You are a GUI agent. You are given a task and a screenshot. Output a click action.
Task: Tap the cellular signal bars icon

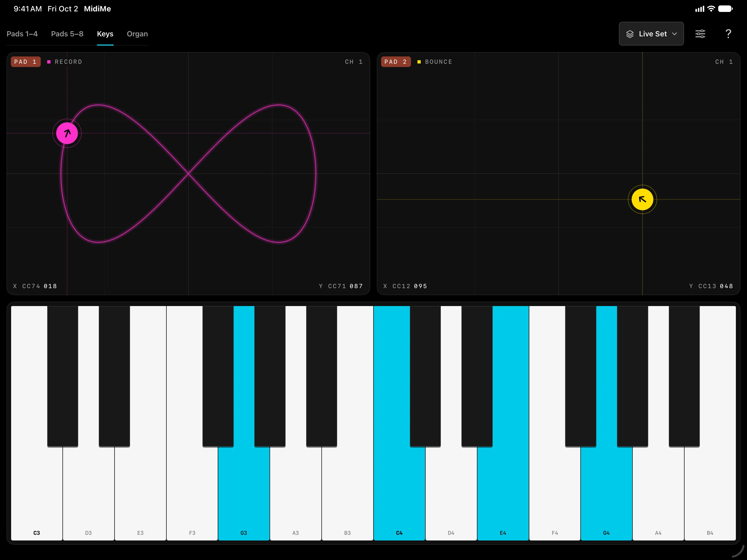pos(700,9)
